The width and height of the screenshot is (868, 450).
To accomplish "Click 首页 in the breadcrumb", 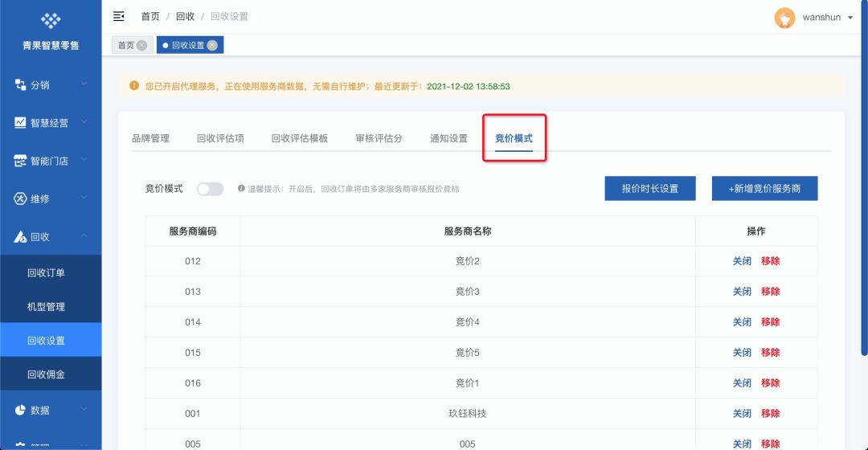I will 150,17.
